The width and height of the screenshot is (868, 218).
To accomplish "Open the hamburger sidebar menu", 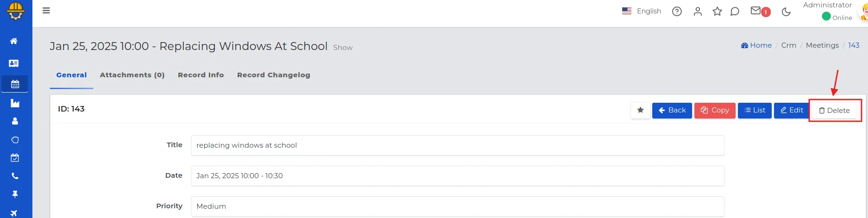I will (x=46, y=11).
